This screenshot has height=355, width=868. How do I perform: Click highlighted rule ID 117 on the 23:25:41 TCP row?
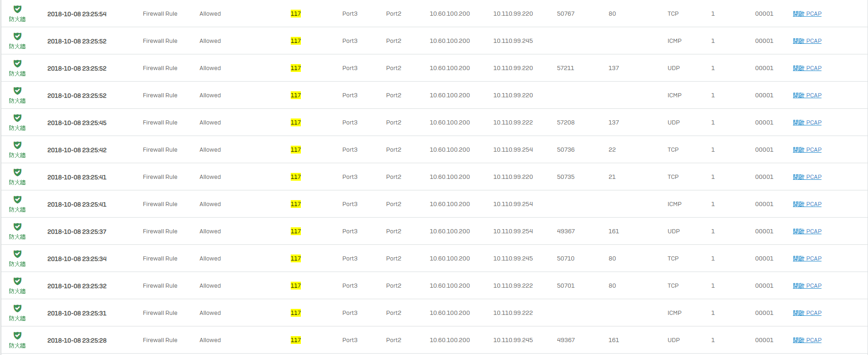[296, 177]
